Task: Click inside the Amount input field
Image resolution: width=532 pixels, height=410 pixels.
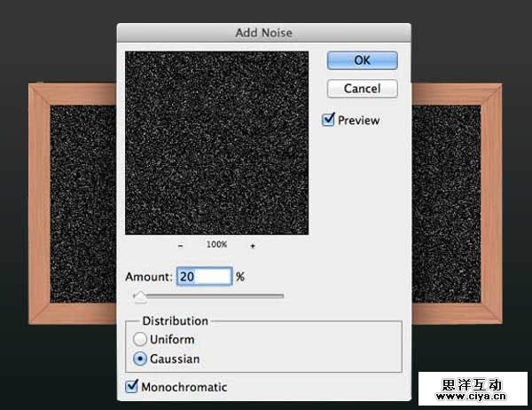Action: pos(204,277)
